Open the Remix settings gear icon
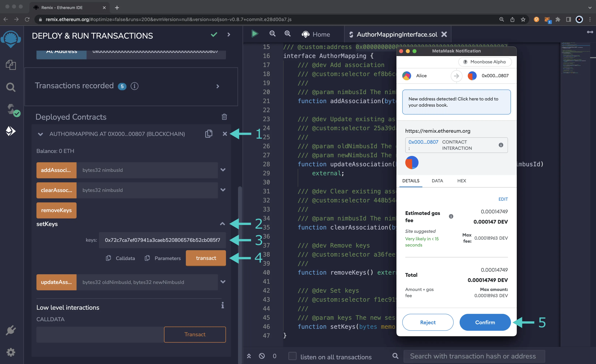This screenshot has width=596, height=364. [11, 352]
